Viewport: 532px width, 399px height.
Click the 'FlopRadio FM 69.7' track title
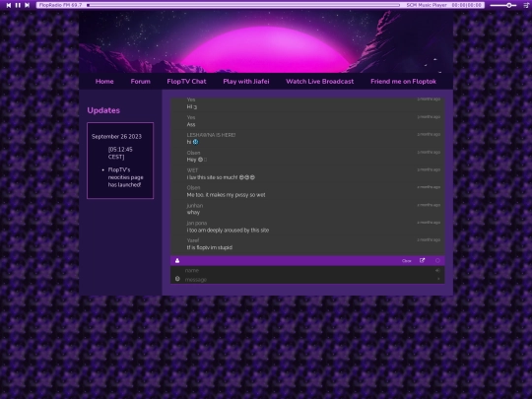(x=60, y=5)
